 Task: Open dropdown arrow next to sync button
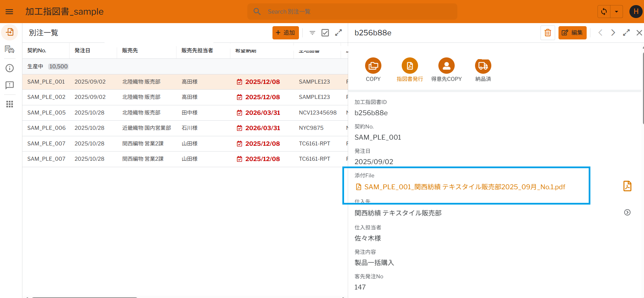[x=617, y=12]
